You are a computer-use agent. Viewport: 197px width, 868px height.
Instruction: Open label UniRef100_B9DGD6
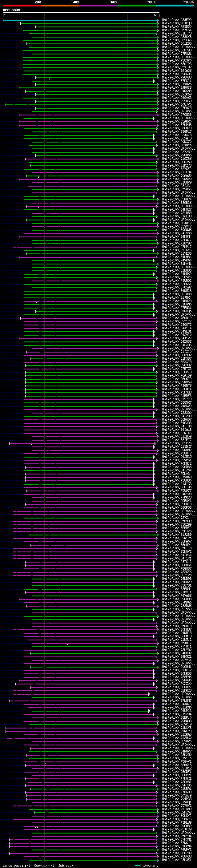coord(177,74)
